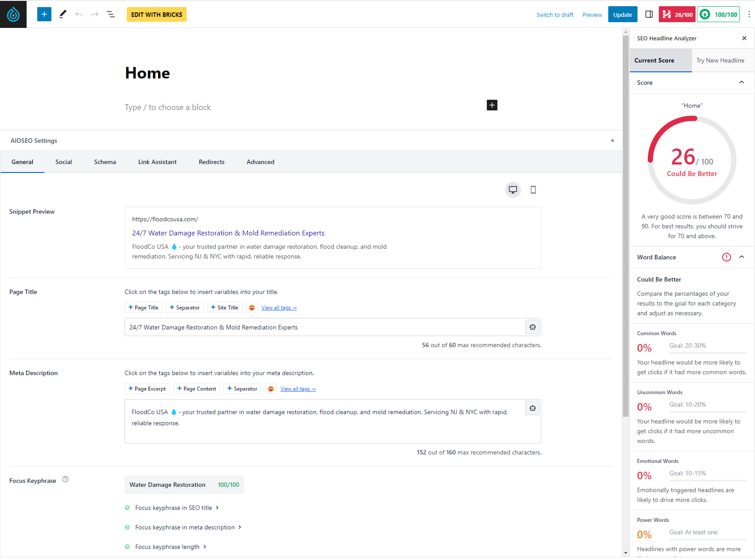Insert the Page Title tag
The height and width of the screenshot is (560, 755).
[143, 307]
